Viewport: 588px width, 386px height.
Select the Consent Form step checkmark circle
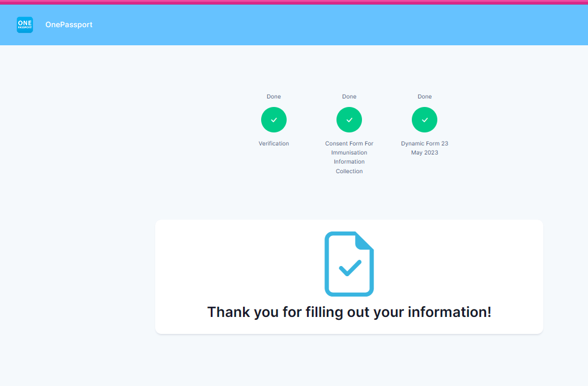(x=349, y=120)
